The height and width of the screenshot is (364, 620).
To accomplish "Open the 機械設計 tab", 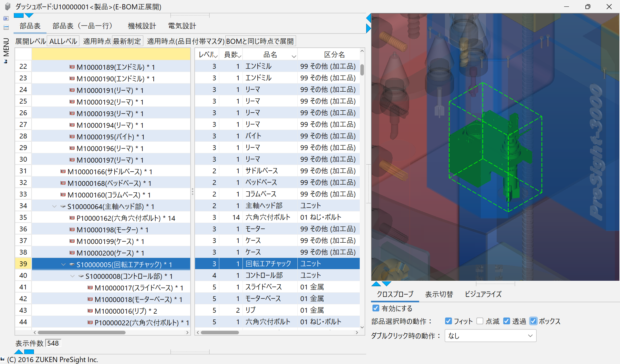I will pos(142,26).
